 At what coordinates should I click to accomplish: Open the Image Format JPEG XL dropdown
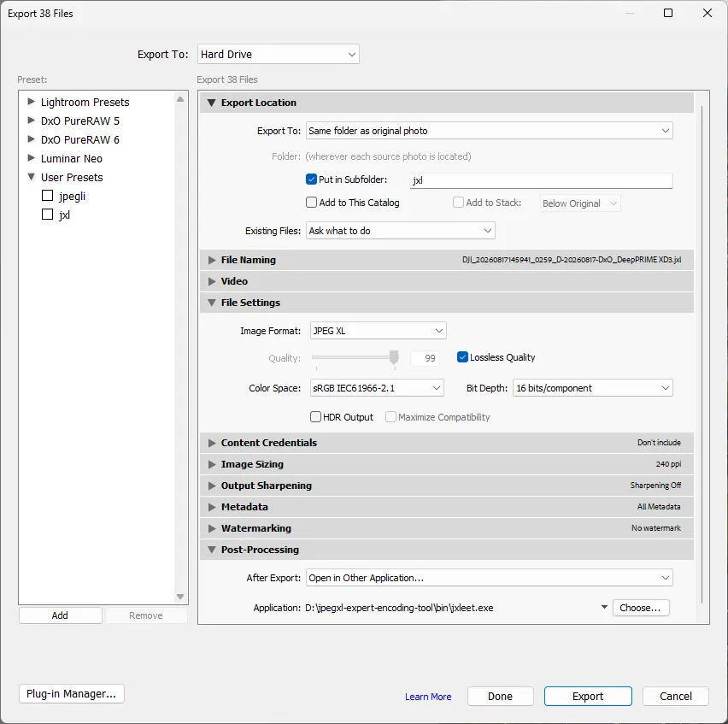378,331
